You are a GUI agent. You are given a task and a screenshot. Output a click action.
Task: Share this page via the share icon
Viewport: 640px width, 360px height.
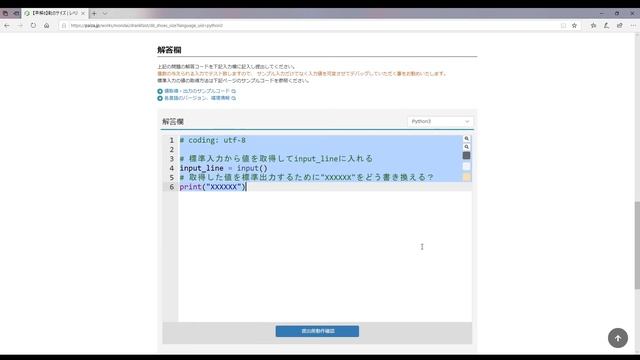[620, 25]
